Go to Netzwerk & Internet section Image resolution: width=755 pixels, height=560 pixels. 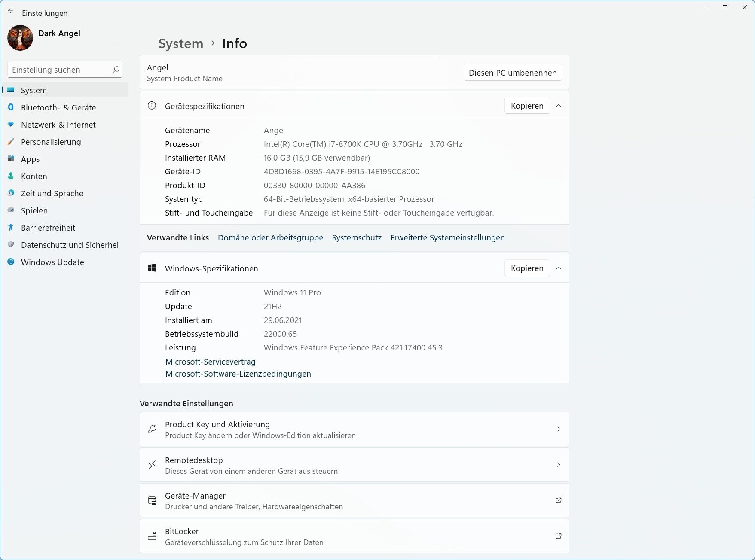click(65, 125)
